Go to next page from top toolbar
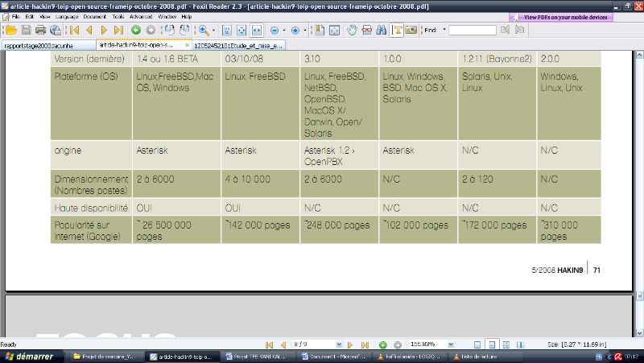The image size is (644, 363). 104,30
